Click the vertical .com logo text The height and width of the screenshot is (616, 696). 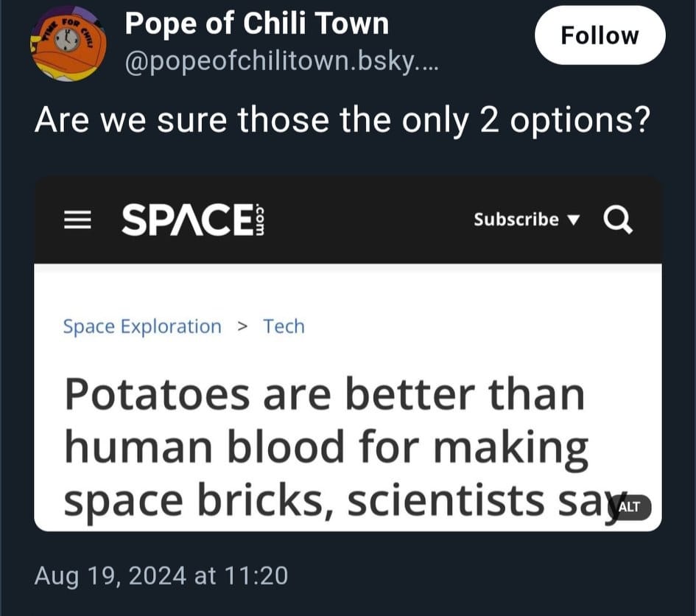click(x=259, y=220)
